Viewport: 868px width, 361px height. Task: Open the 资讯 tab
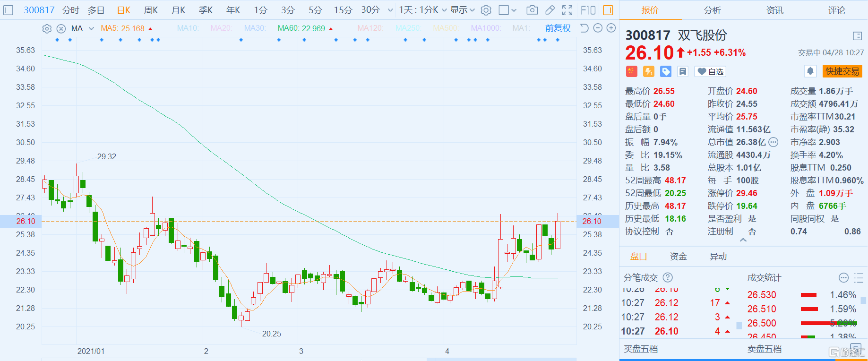click(x=775, y=10)
